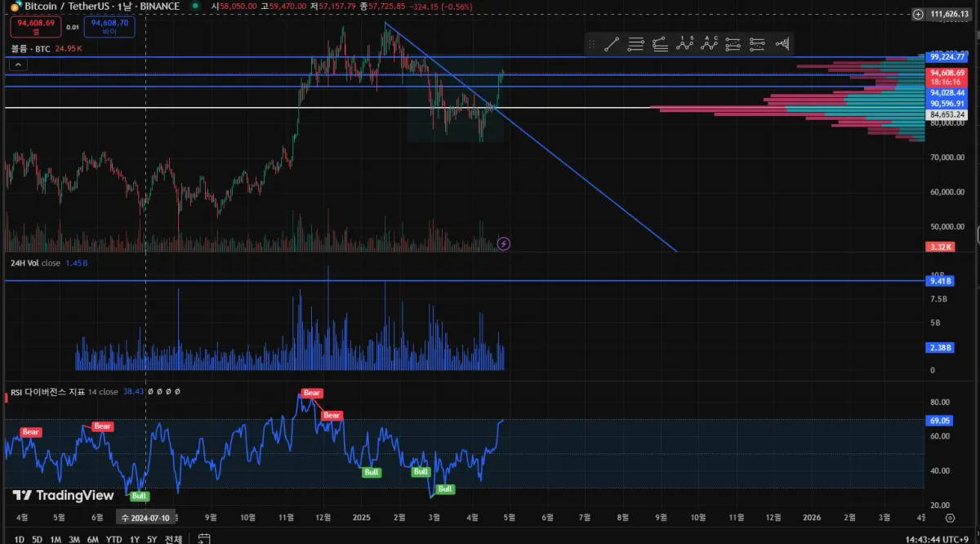The width and height of the screenshot is (980, 544).
Task: Click the purple lightning event icon
Action: [504, 243]
